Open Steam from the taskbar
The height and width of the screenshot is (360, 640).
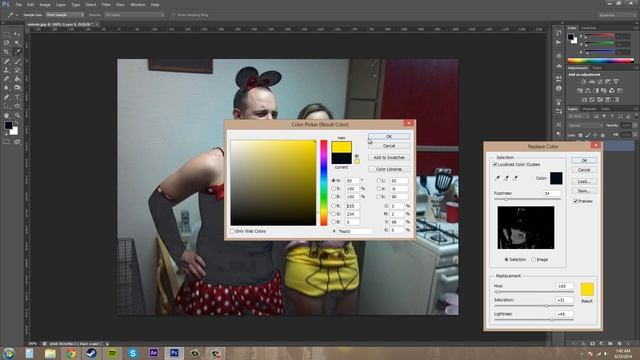point(91,353)
